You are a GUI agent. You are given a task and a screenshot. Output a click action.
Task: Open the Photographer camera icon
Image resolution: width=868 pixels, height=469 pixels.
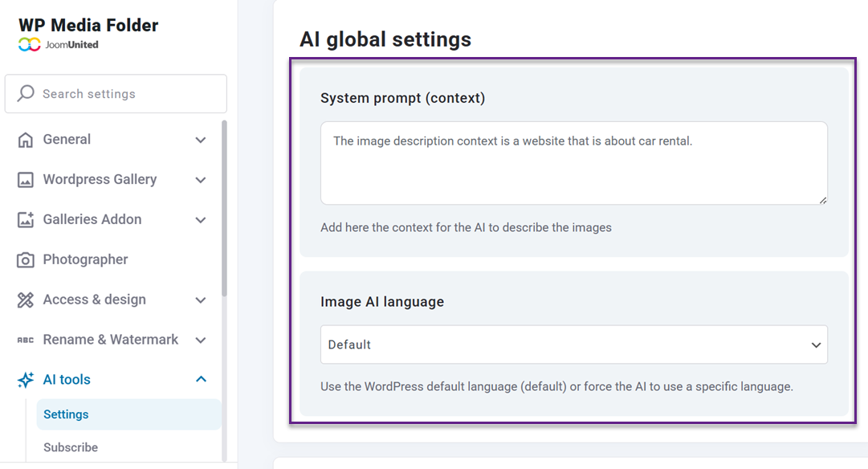point(25,259)
